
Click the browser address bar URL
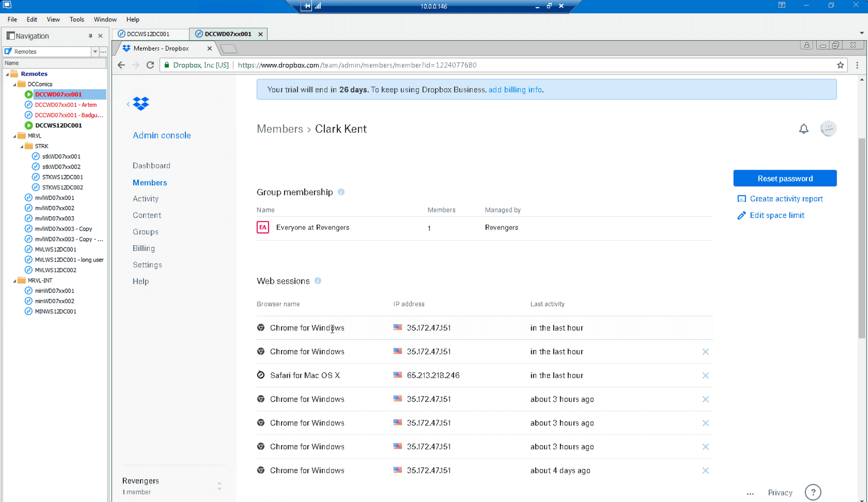(x=357, y=65)
